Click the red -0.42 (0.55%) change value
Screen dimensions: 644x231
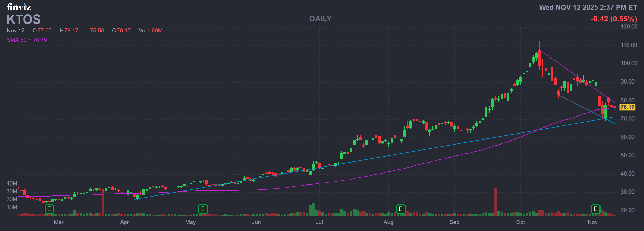614,19
